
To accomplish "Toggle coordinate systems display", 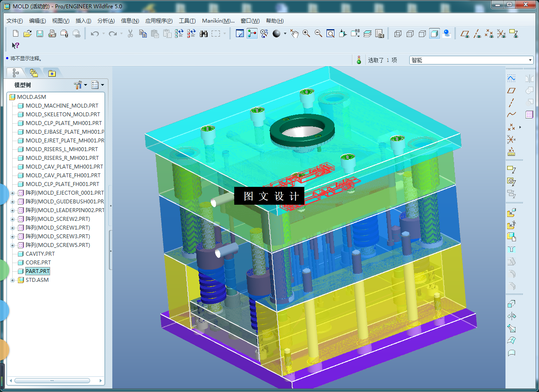I will point(502,34).
